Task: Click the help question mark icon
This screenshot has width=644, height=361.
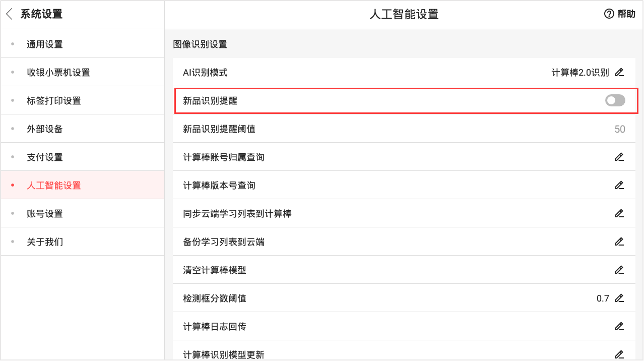Action: [609, 14]
